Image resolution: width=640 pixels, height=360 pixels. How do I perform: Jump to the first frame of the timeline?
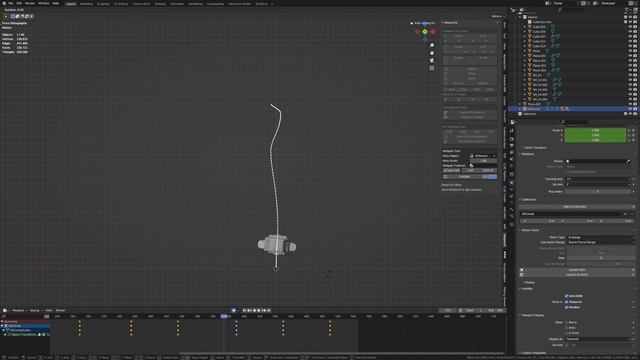click(x=244, y=311)
